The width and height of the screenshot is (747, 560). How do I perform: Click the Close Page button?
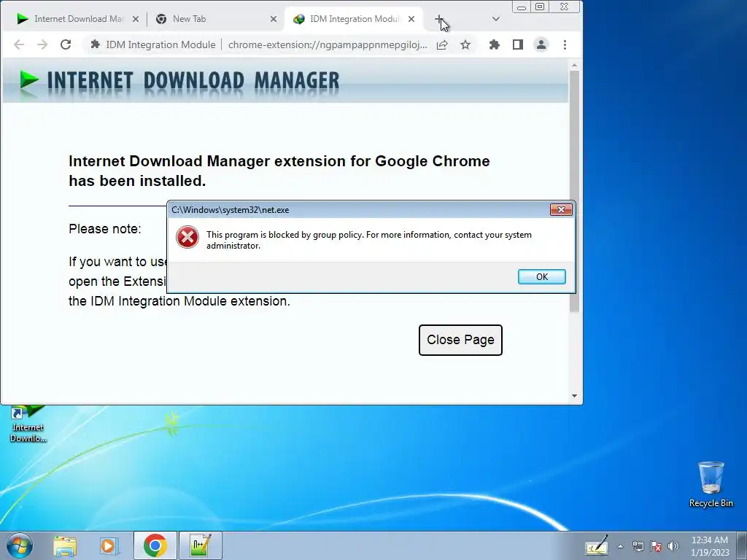[x=460, y=340]
